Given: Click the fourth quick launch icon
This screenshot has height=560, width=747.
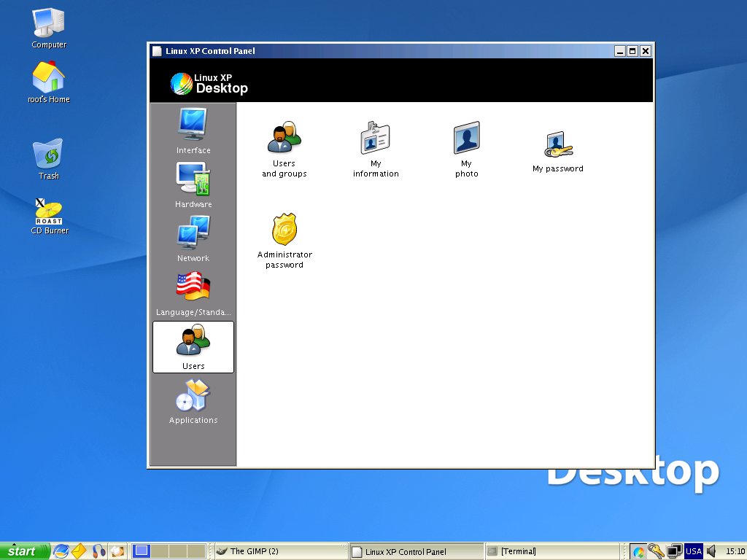Looking at the screenshot, I should pyautogui.click(x=117, y=551).
